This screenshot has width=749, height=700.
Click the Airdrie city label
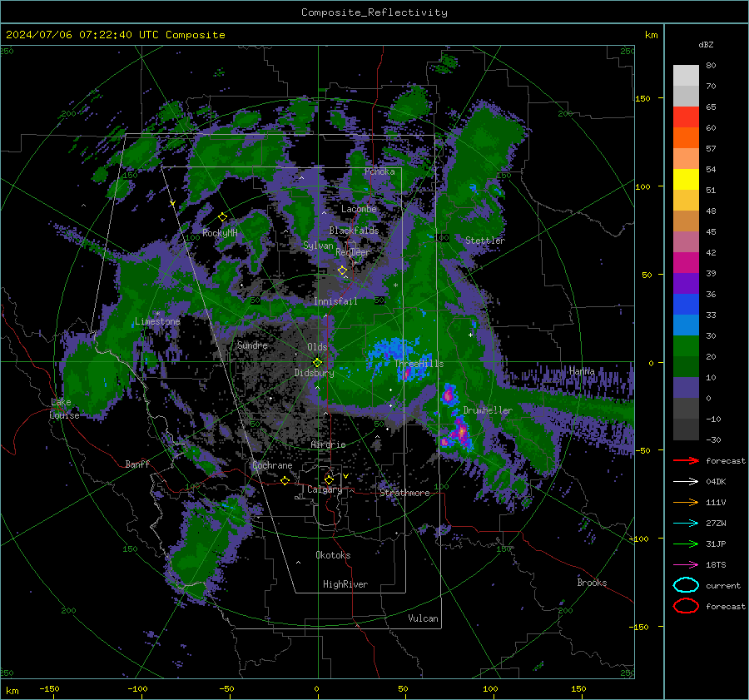pos(328,444)
